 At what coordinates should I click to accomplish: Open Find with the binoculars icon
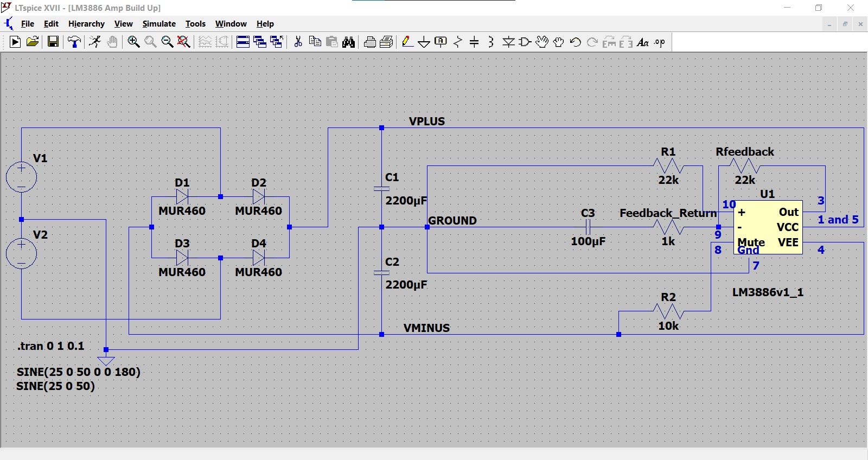pyautogui.click(x=349, y=42)
